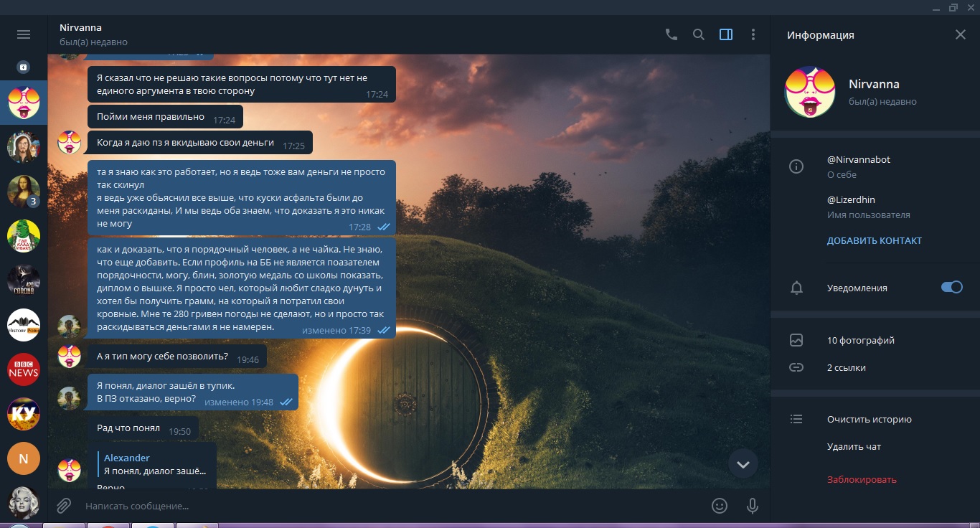Image resolution: width=980 pixels, height=528 pixels.
Task: Click the message 'В ПЗ отказано, верно?'
Action: point(146,399)
